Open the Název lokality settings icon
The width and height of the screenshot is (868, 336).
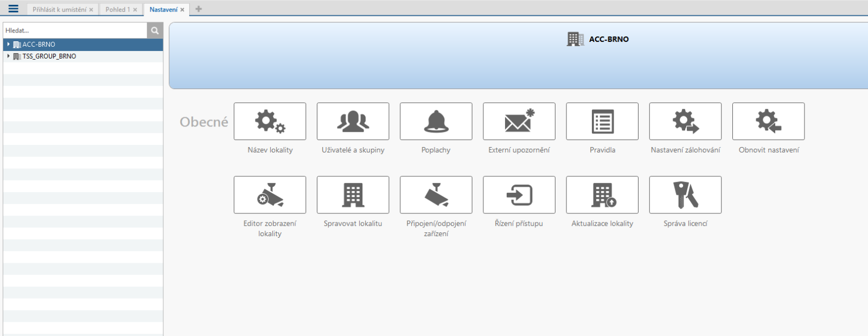[x=270, y=122]
